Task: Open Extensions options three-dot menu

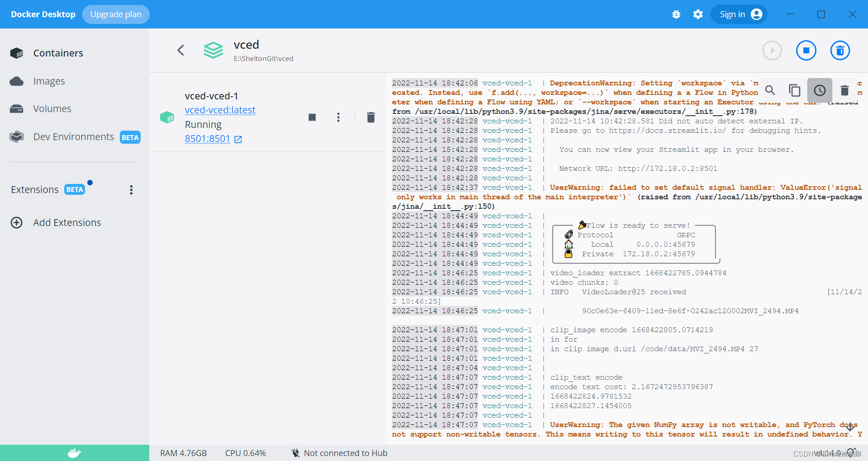Action: coord(131,190)
